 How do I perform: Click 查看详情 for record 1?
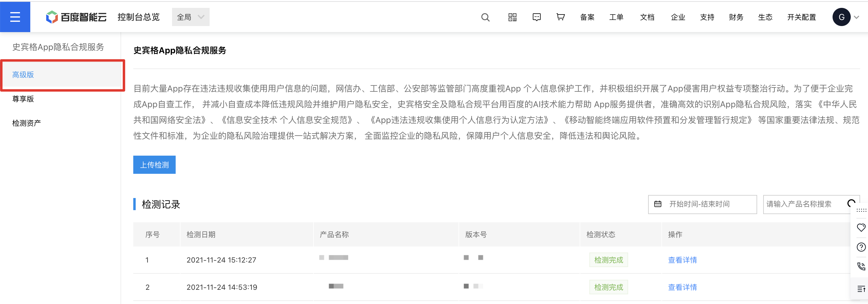pos(682,260)
